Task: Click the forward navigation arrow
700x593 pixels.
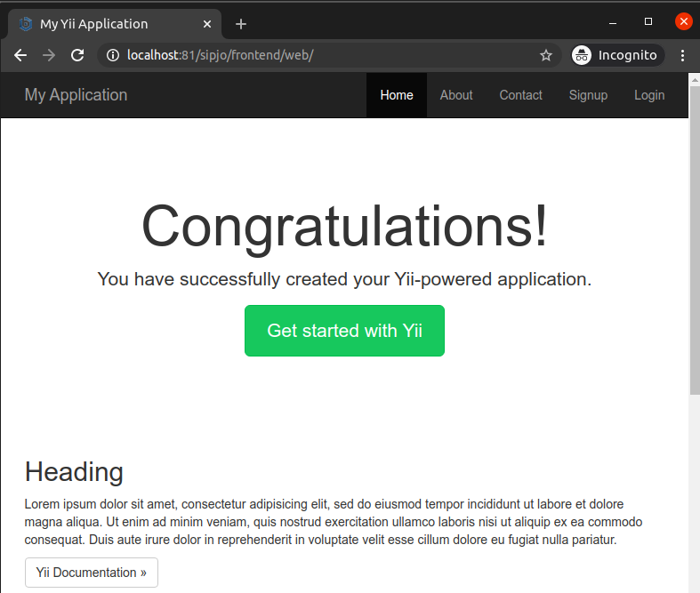Action: pos(49,55)
